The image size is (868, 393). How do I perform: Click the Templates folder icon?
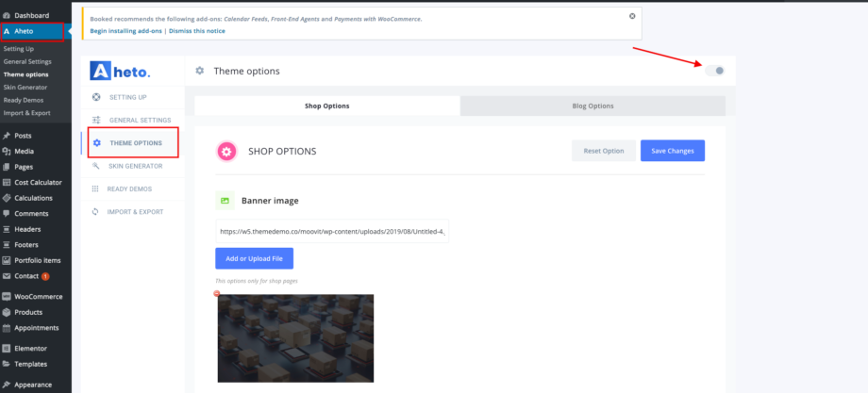click(7, 365)
